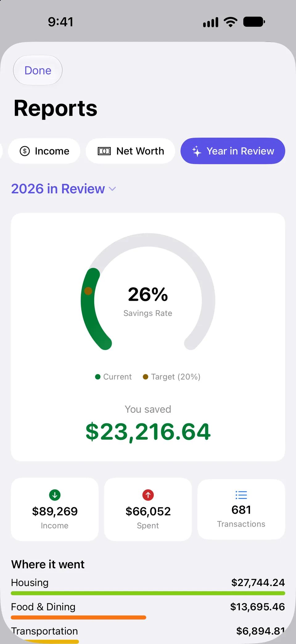This screenshot has height=644, width=296.
Task: Tap the Done button
Action: tap(38, 70)
